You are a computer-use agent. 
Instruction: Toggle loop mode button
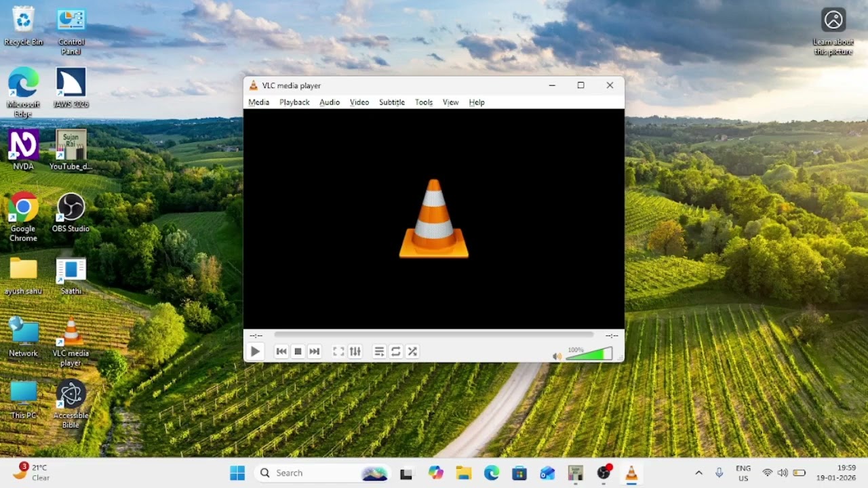pyautogui.click(x=395, y=351)
